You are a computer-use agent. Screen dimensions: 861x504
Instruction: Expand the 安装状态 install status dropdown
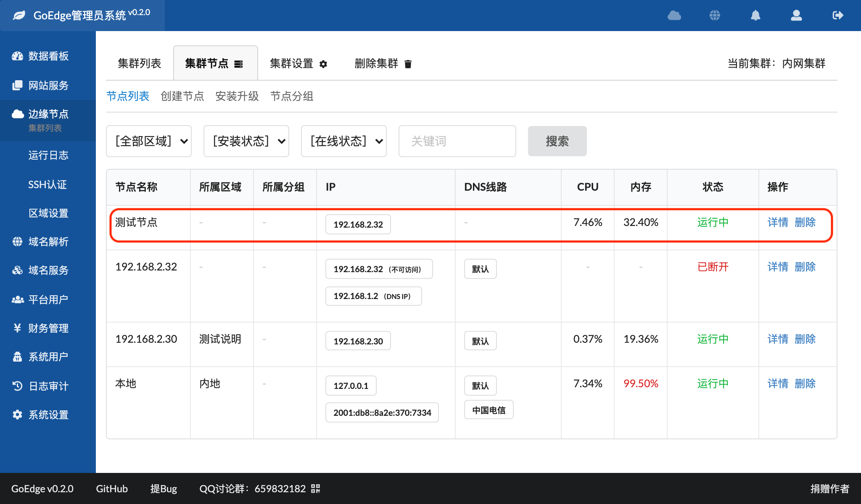(246, 141)
